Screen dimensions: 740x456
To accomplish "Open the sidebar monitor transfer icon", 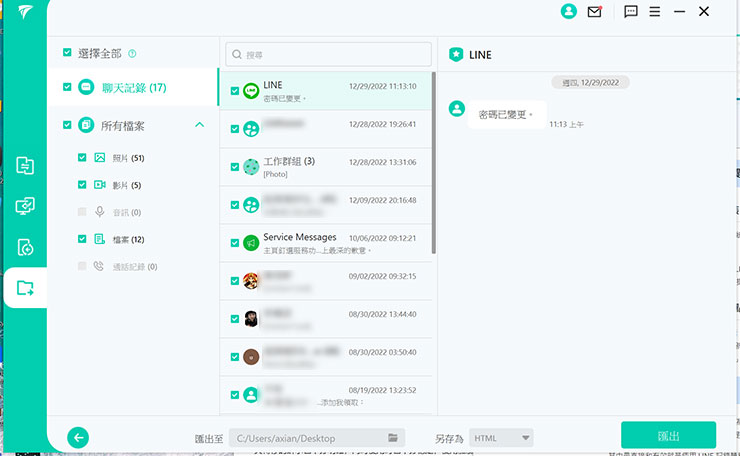I will [x=25, y=206].
